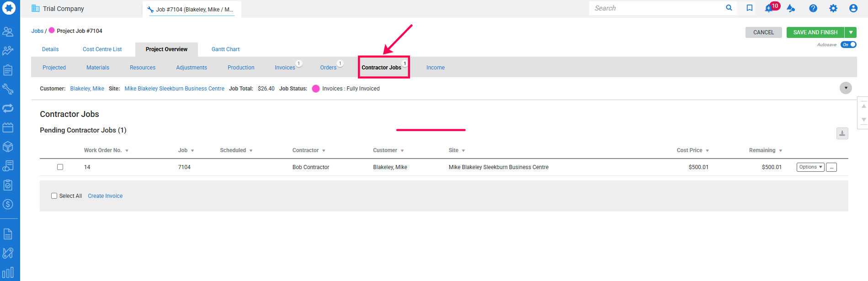The width and height of the screenshot is (868, 281).
Task: Expand the job summary bar round arrow
Action: click(846, 88)
